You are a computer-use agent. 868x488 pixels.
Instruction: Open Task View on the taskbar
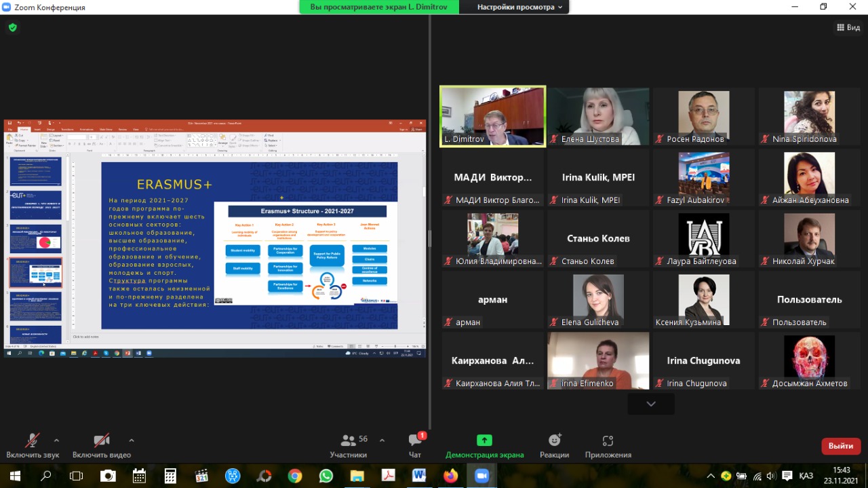[77, 476]
